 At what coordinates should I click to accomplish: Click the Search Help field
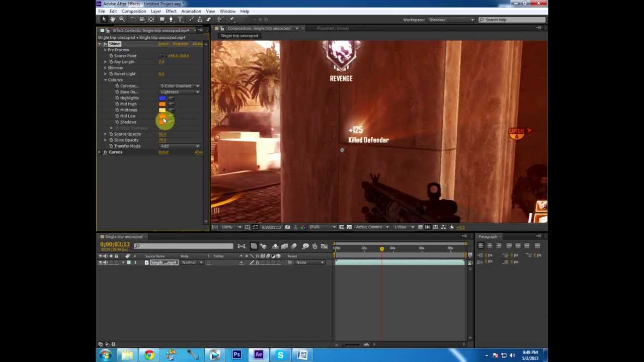pos(511,20)
